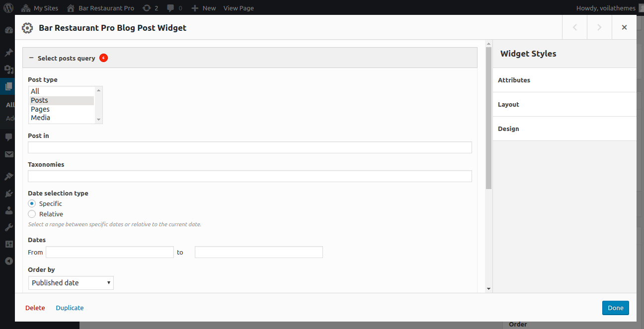
Task: Select the Specific date radio button
Action: point(32,203)
